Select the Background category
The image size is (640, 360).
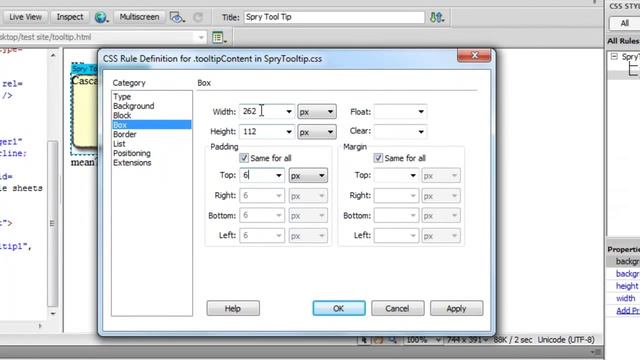click(133, 106)
